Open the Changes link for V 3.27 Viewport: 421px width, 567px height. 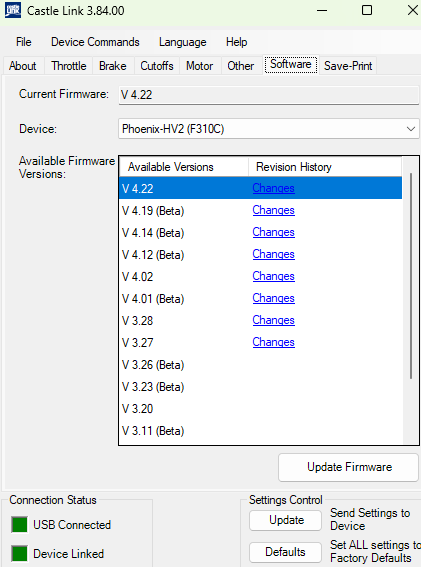(x=273, y=342)
